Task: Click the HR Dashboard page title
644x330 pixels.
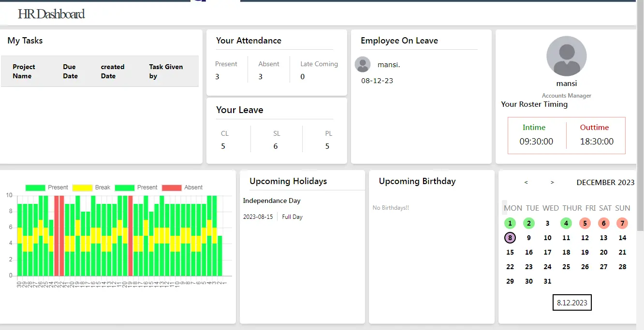Action: (x=51, y=14)
